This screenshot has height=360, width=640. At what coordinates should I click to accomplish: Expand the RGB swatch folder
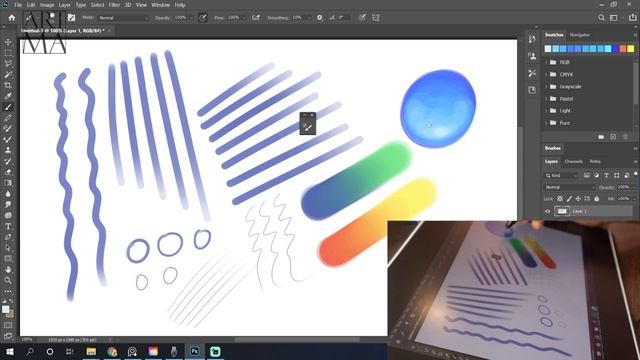[547, 62]
